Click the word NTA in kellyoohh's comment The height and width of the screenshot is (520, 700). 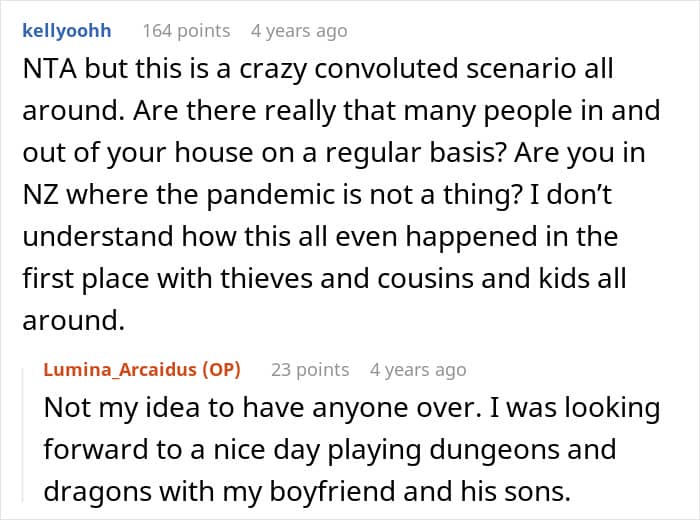coord(50,69)
